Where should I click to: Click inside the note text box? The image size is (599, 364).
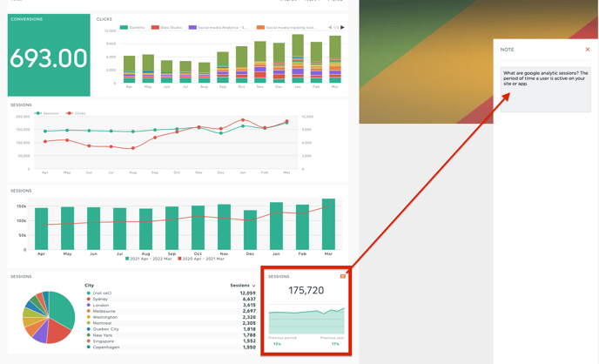(546, 90)
